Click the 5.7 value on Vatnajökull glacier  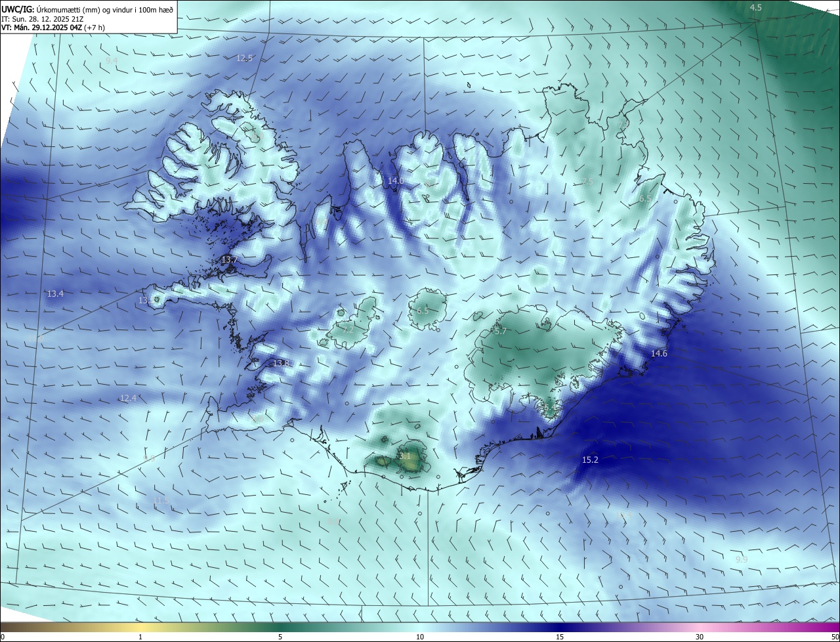tap(501, 332)
